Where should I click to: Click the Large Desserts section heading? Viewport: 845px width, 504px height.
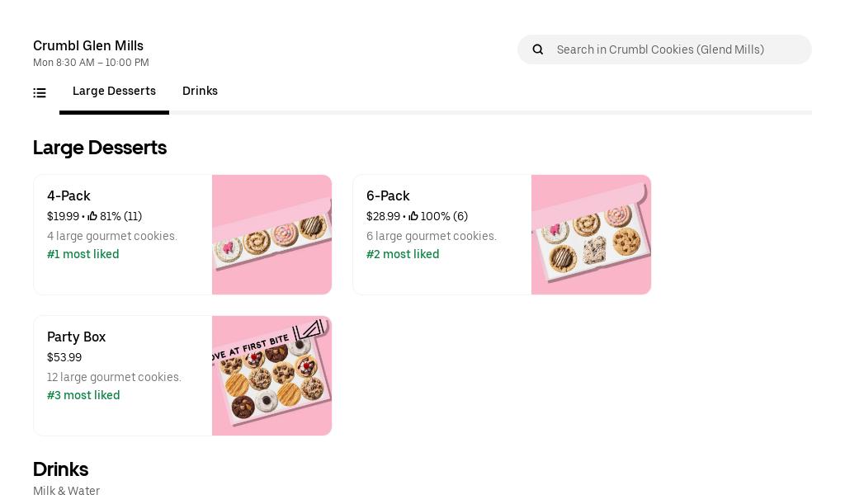(100, 148)
